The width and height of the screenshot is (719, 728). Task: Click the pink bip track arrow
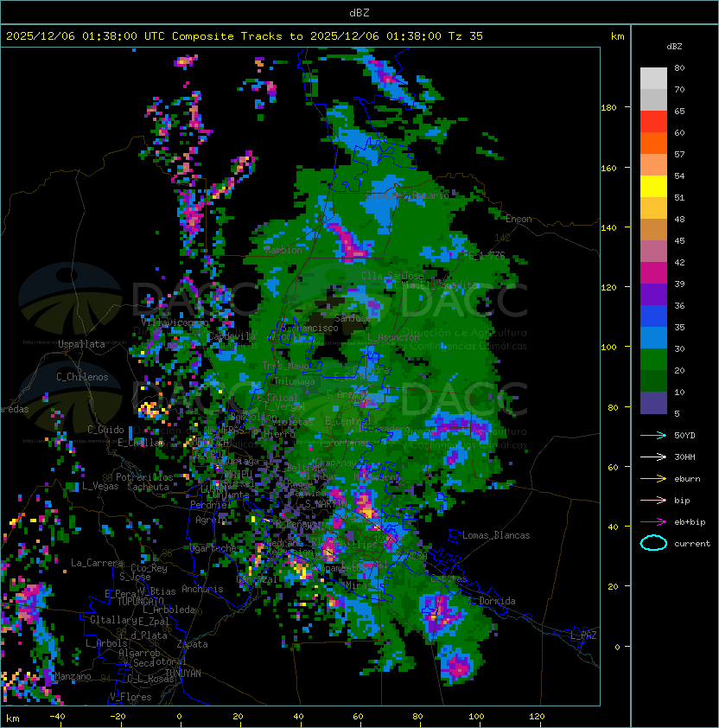pos(653,500)
